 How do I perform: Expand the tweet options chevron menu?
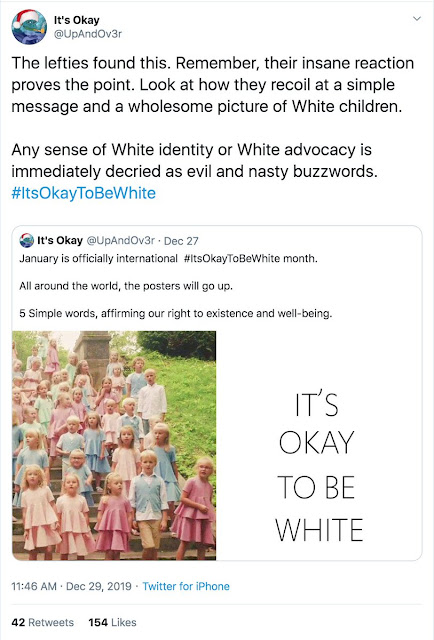tap(416, 19)
